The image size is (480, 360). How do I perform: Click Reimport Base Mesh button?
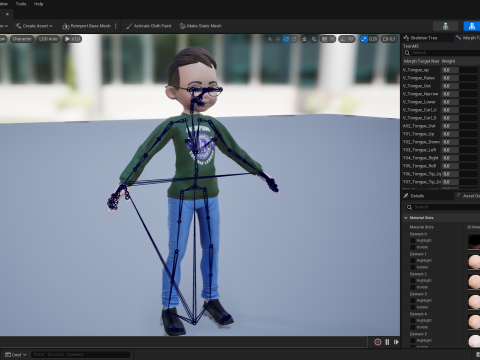pyautogui.click(x=87, y=26)
